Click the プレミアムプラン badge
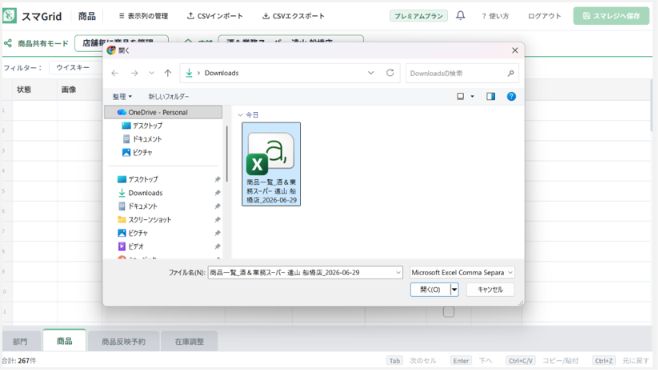The height and width of the screenshot is (370, 658). tap(418, 16)
